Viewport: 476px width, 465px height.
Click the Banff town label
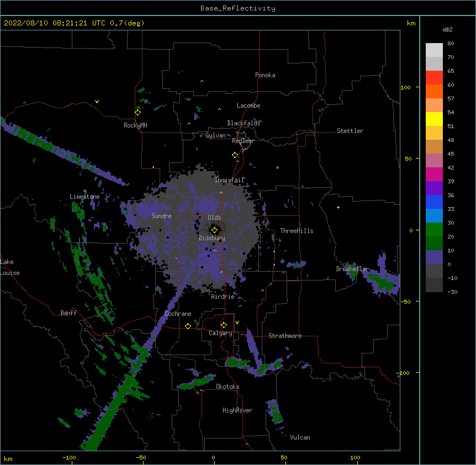(x=68, y=313)
